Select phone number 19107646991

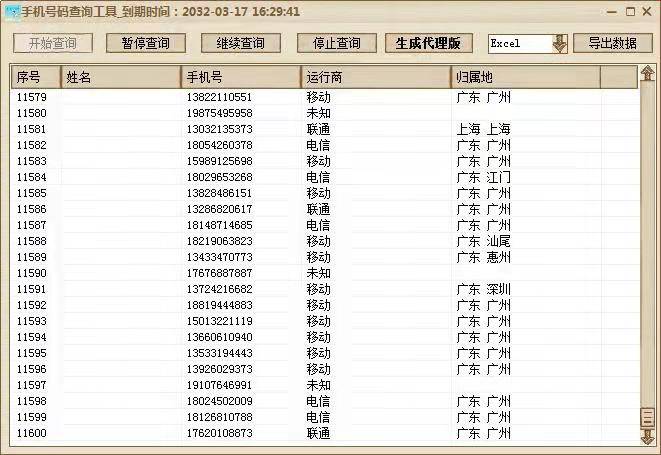[219, 386]
